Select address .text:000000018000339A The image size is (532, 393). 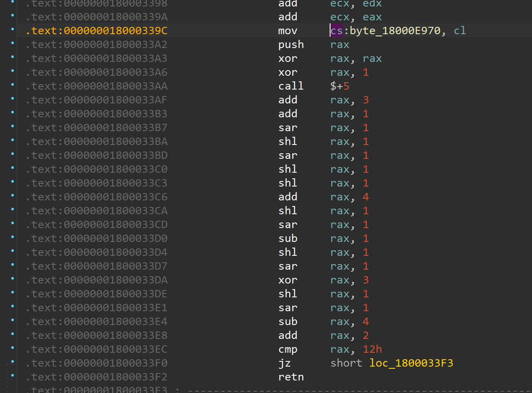pos(97,17)
